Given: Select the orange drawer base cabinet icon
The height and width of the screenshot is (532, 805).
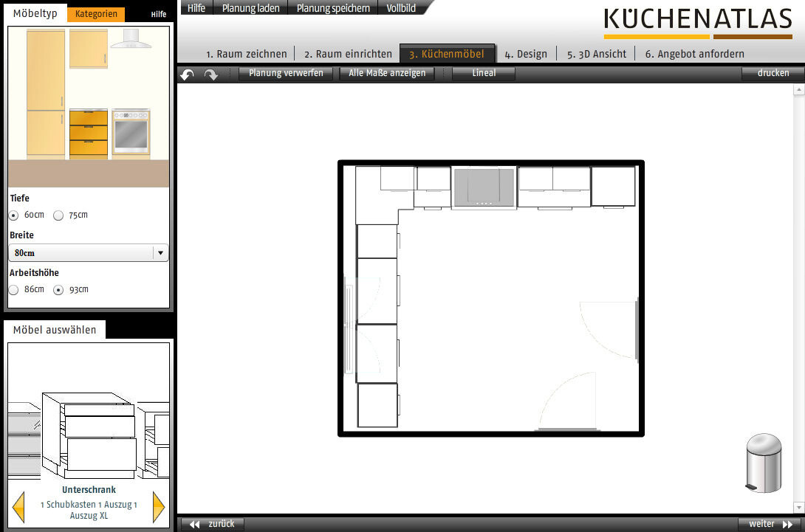Looking at the screenshot, I should tap(89, 134).
